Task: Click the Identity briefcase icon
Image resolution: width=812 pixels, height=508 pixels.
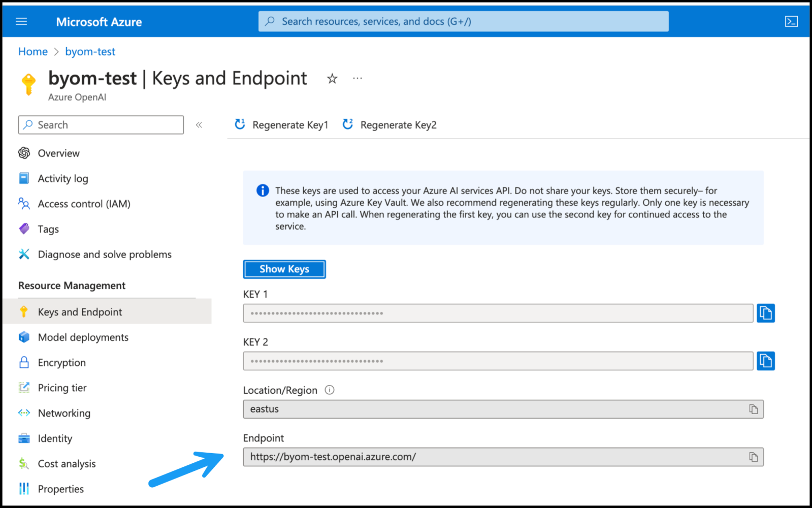Action: coord(24,438)
